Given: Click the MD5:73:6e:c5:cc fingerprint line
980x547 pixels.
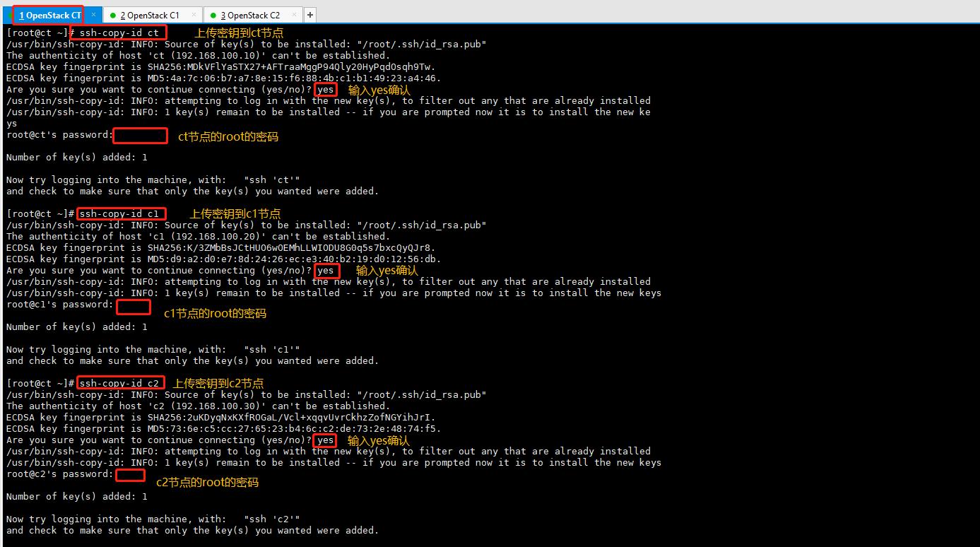Looking at the screenshot, I should [x=223, y=428].
